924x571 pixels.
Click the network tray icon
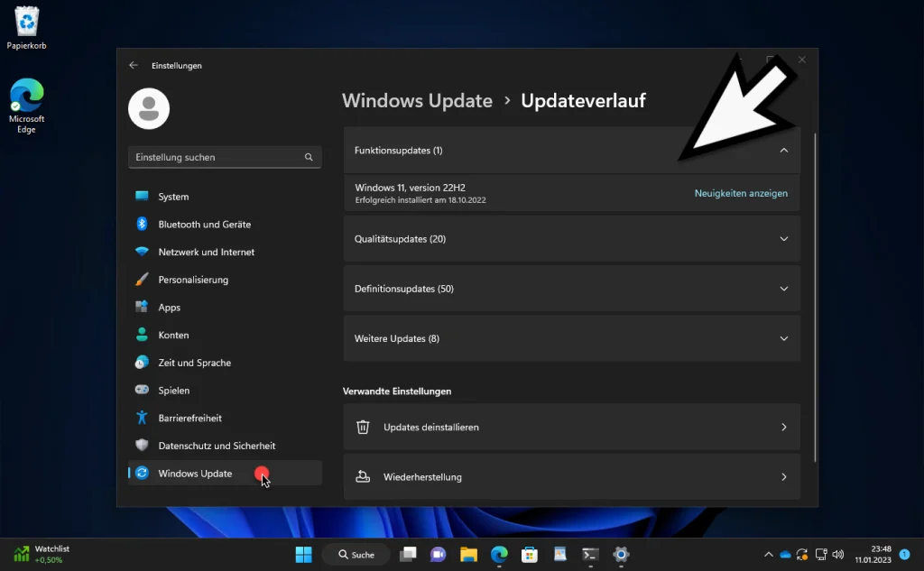[821, 555]
